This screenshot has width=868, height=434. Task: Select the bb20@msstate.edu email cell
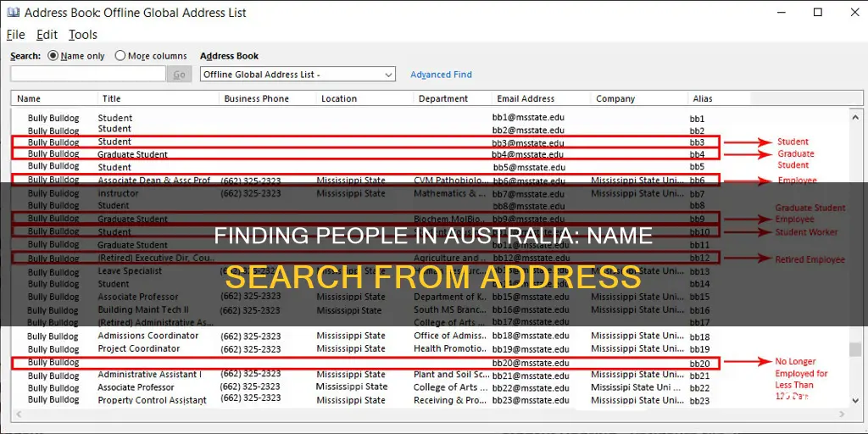531,363
